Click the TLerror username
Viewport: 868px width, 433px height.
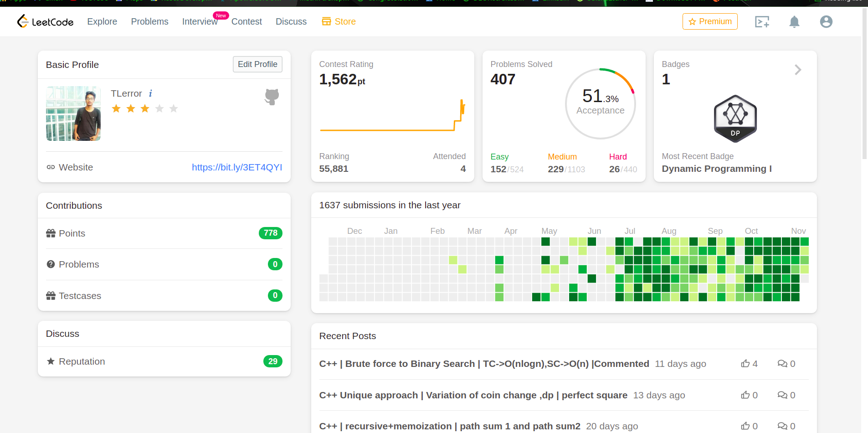[126, 93]
